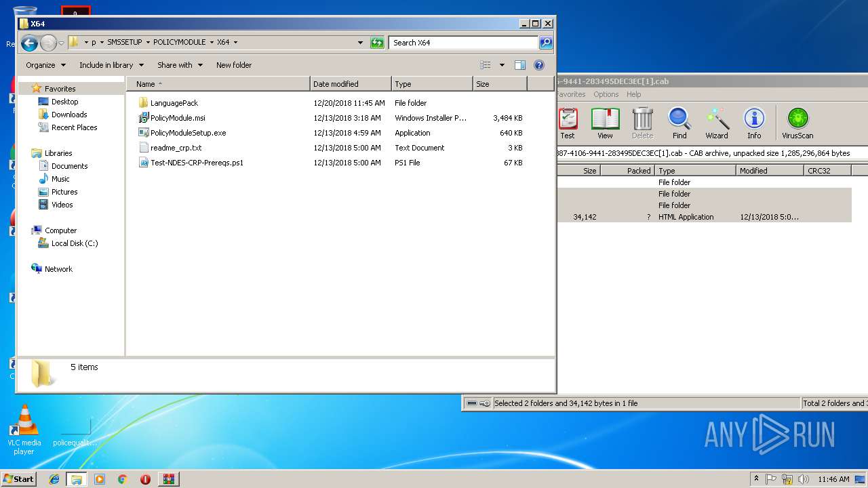868x488 pixels.
Task: Open Desktop in the navigation pane
Action: tap(64, 102)
